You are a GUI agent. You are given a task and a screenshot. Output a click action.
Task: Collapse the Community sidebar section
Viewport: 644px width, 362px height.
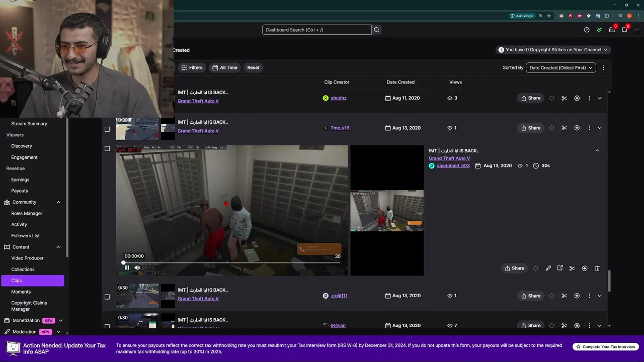tap(58, 202)
